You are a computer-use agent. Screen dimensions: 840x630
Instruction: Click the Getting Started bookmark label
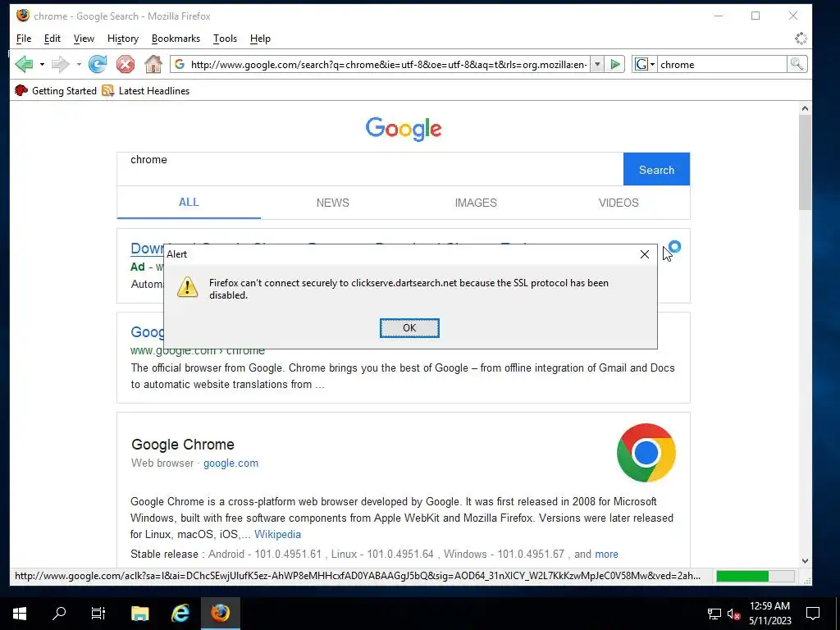coord(64,91)
